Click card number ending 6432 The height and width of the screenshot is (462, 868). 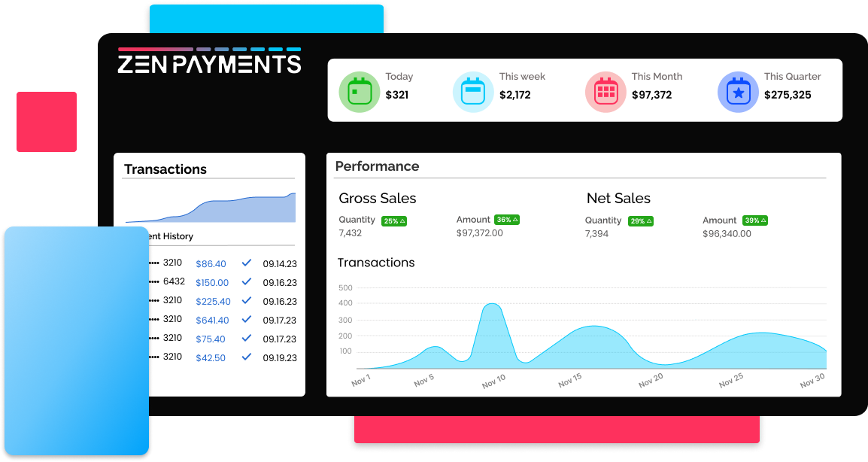click(174, 281)
